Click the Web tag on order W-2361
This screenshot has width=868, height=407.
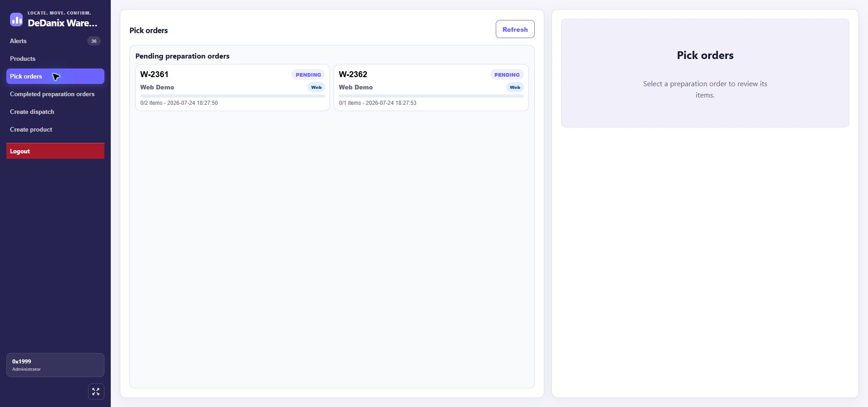(x=316, y=88)
